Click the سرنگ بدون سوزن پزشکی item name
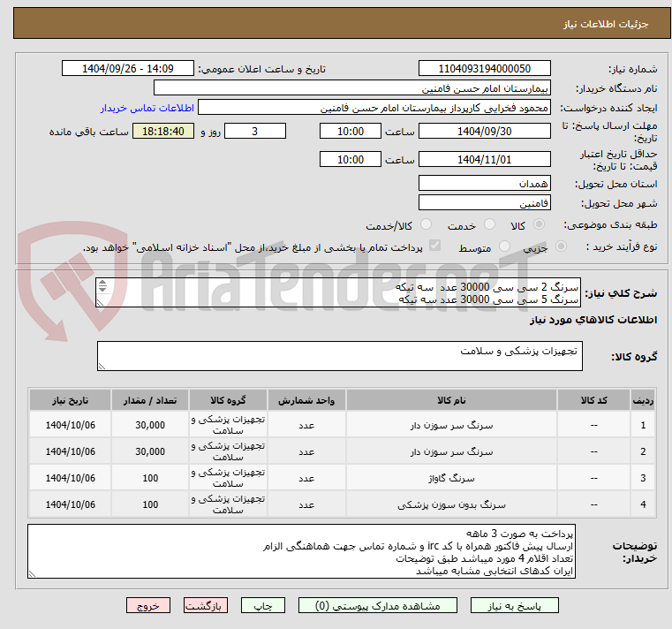The height and width of the screenshot is (629, 672). pos(451,505)
